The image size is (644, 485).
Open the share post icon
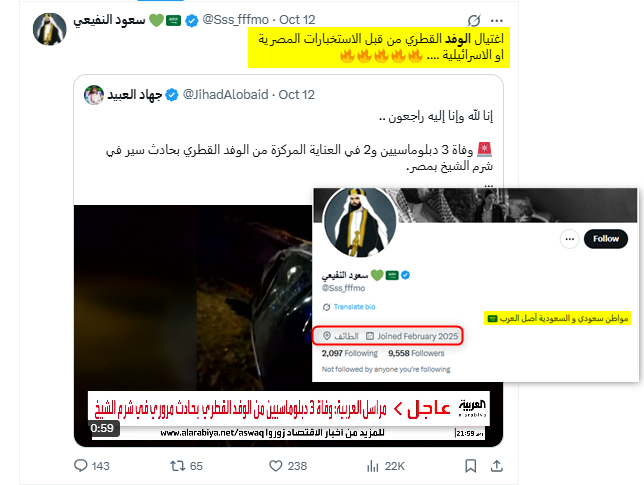coord(497,466)
